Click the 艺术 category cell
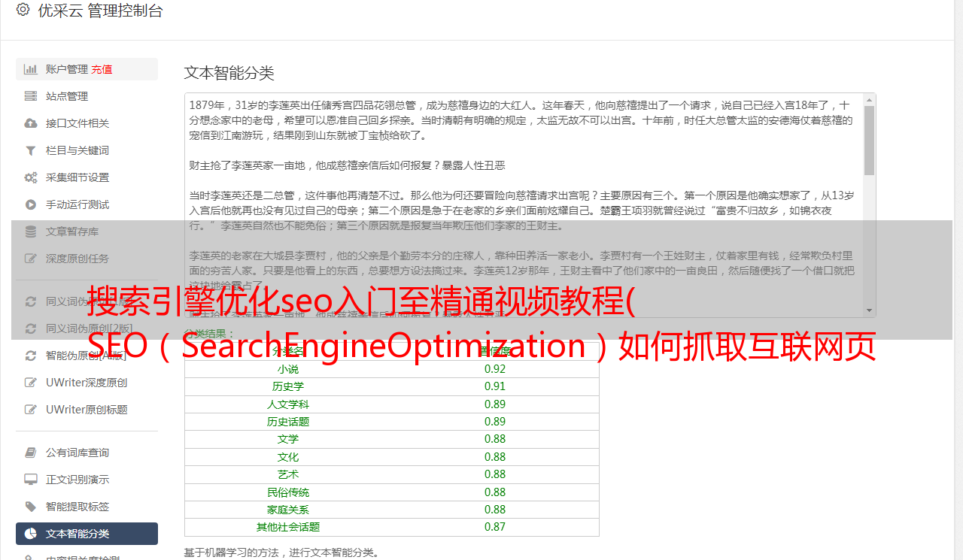The width and height of the screenshot is (963, 560). pyautogui.click(x=288, y=474)
